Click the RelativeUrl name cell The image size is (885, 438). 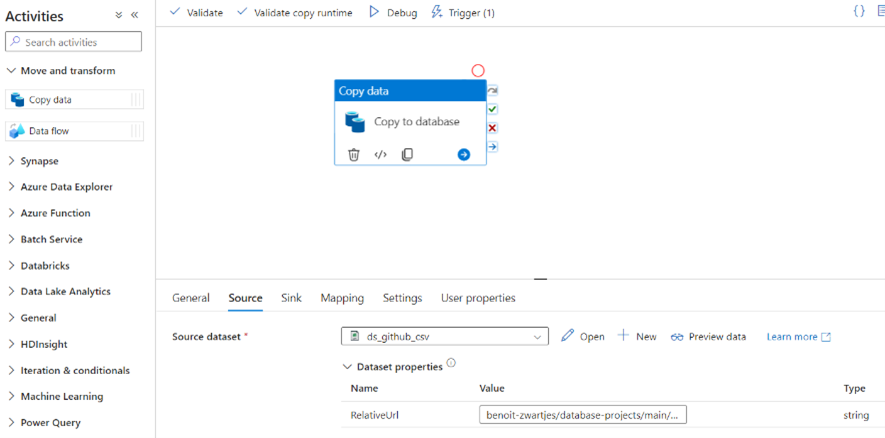click(376, 415)
